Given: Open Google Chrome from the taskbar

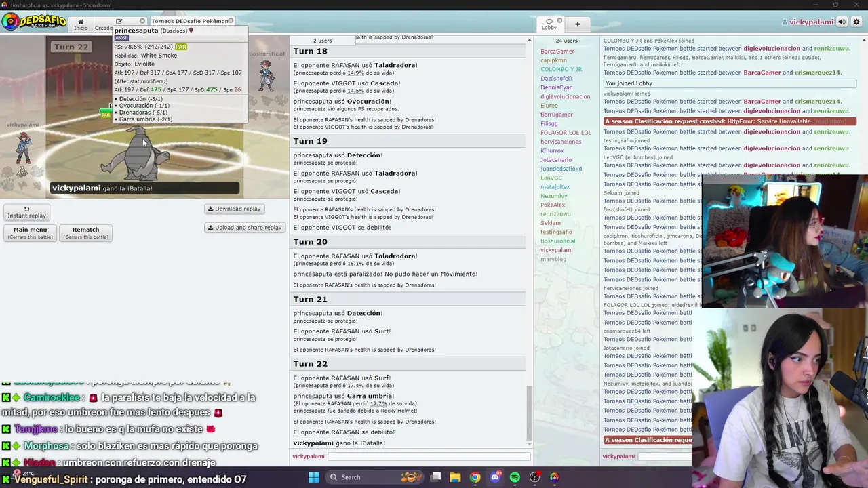Looking at the screenshot, I should click(475, 477).
